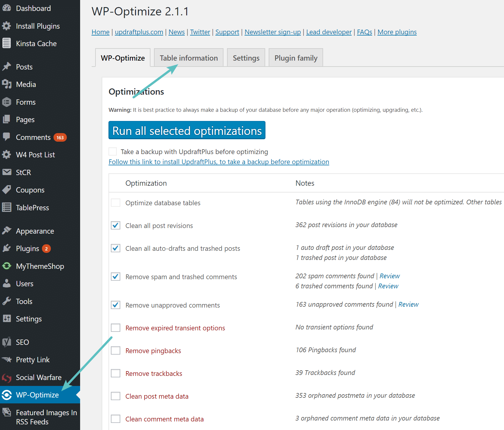Review the 202 spam comments
This screenshot has width=504, height=430.
click(x=390, y=276)
